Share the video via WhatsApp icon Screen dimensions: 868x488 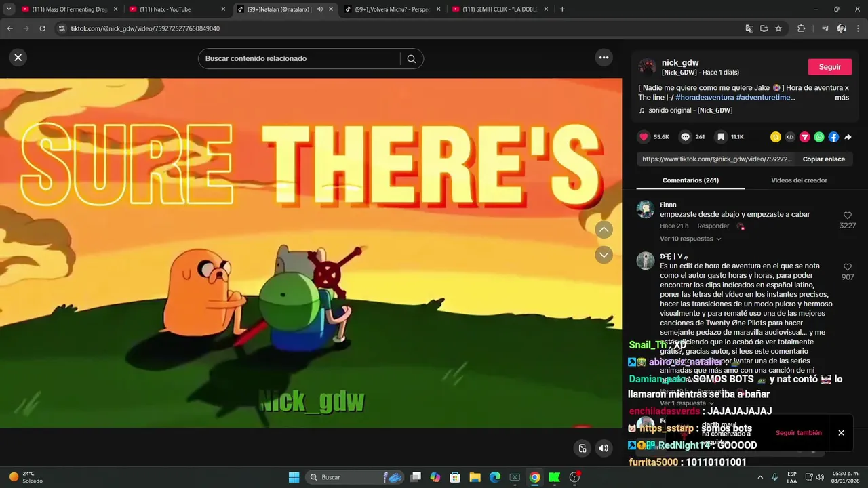click(x=819, y=137)
